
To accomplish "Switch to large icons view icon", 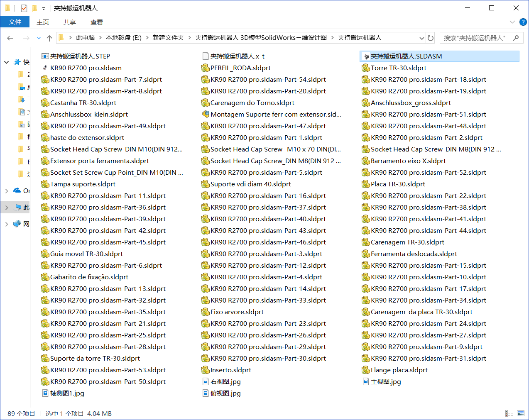I will tap(521, 413).
